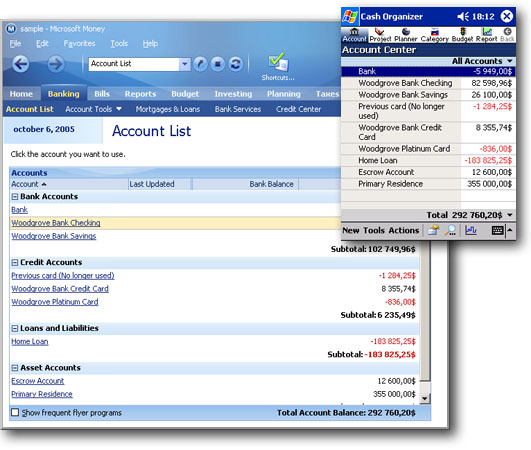Click the Forward arrow in Microsoft Money
The image size is (531, 450).
tap(56, 64)
